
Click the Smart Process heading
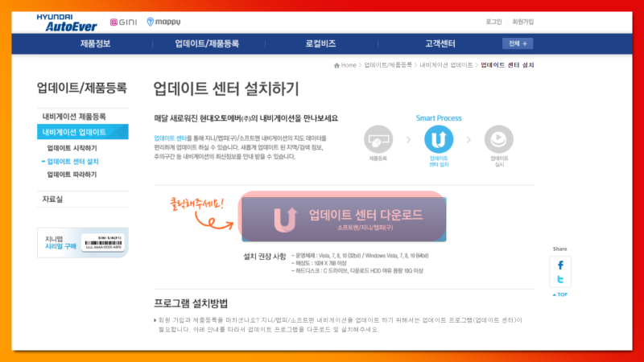(439, 118)
